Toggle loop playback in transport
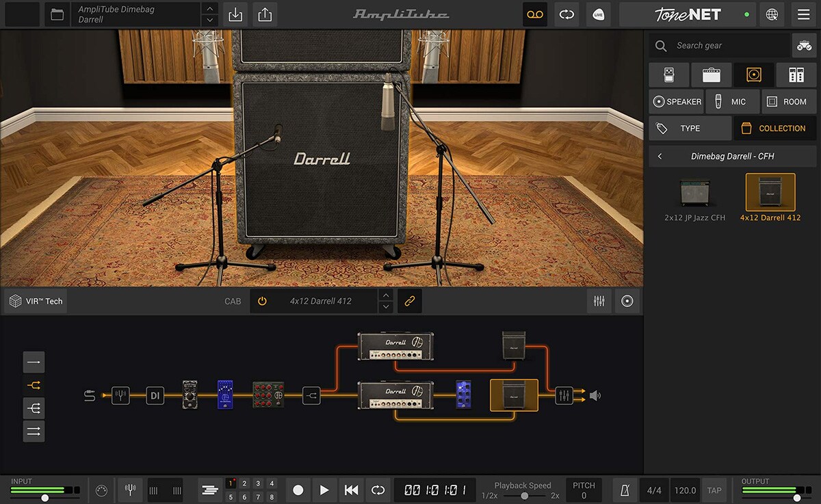The width and height of the screenshot is (821, 504). (x=378, y=490)
